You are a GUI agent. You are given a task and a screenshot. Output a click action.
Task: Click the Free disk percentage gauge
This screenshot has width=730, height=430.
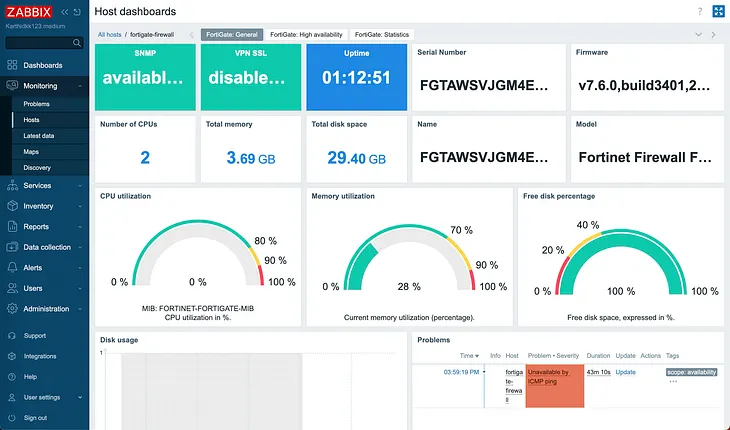point(621,262)
